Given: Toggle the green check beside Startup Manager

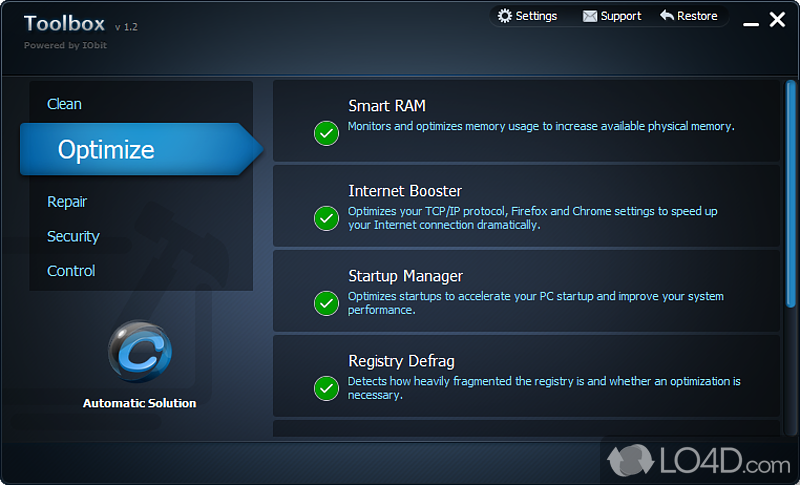Looking at the screenshot, I should pyautogui.click(x=327, y=303).
